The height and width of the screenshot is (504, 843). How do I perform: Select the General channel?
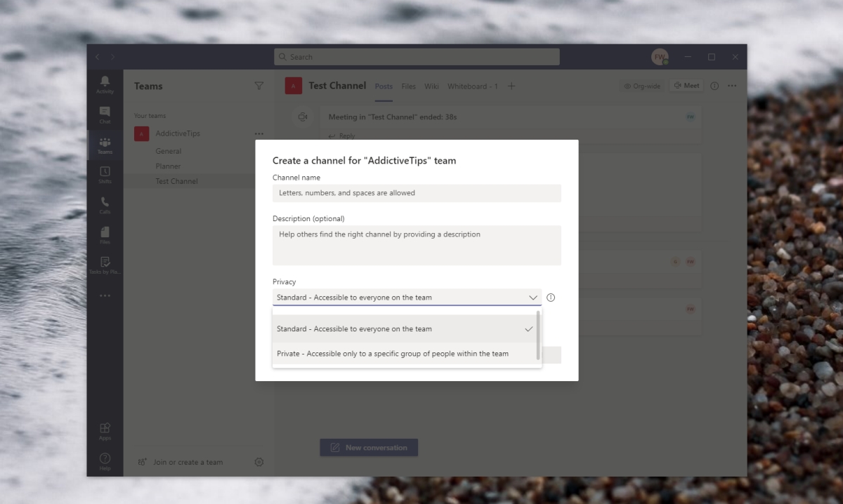[169, 151]
